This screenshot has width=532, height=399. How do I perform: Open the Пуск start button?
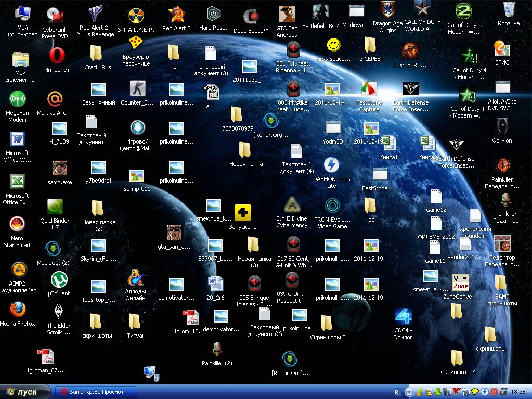pos(25,392)
